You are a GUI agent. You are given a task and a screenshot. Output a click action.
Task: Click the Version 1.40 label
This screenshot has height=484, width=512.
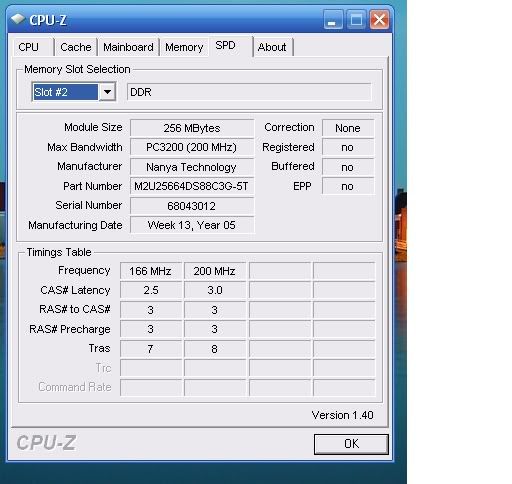343,415
